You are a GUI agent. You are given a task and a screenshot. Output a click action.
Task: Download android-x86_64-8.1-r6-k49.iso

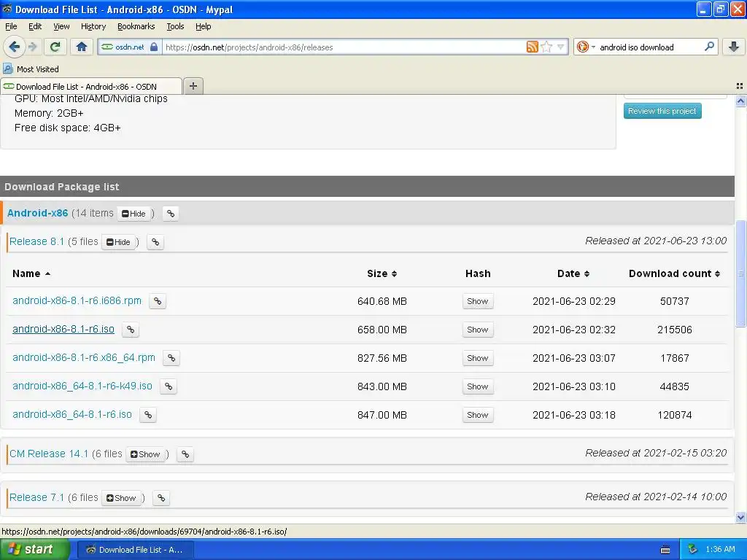click(x=82, y=386)
